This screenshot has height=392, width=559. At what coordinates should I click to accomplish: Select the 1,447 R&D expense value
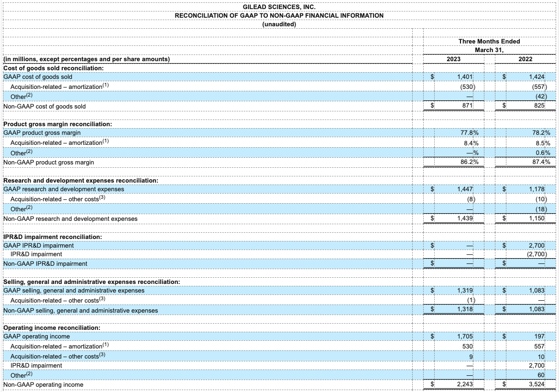pyautogui.click(x=465, y=189)
